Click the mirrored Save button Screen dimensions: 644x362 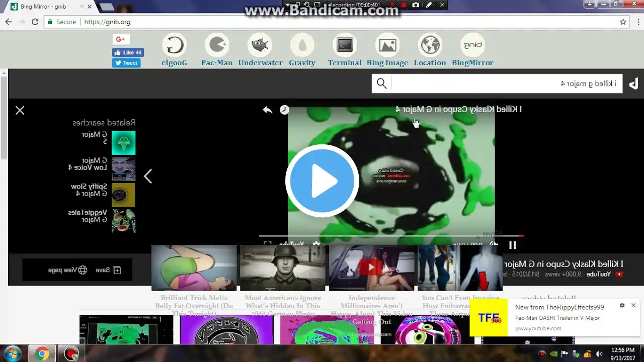[x=108, y=270]
